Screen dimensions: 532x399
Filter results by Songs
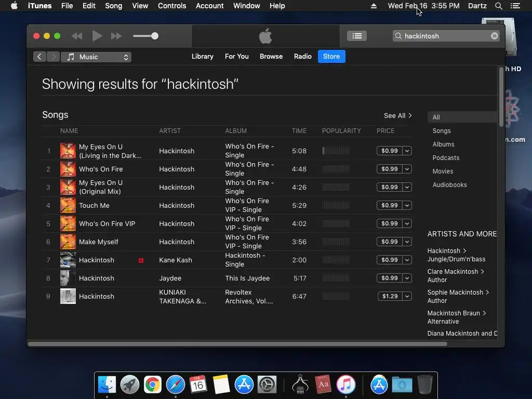442,130
